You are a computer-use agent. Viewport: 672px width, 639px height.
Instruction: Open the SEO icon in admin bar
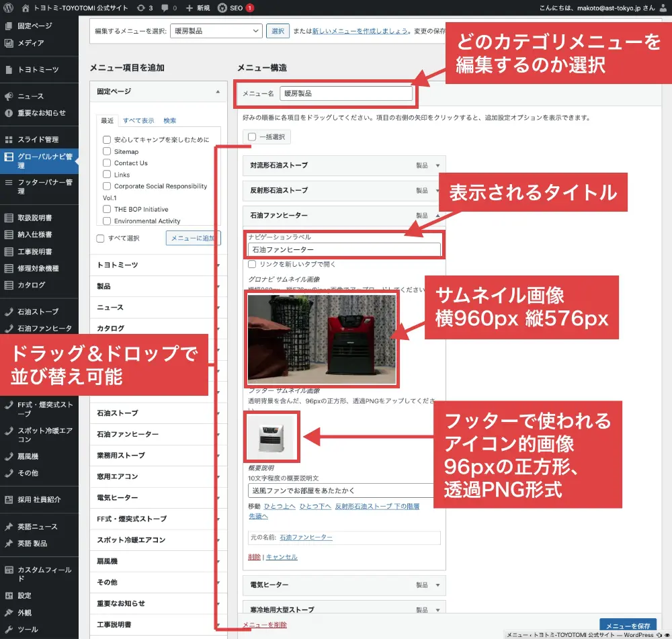pyautogui.click(x=222, y=7)
